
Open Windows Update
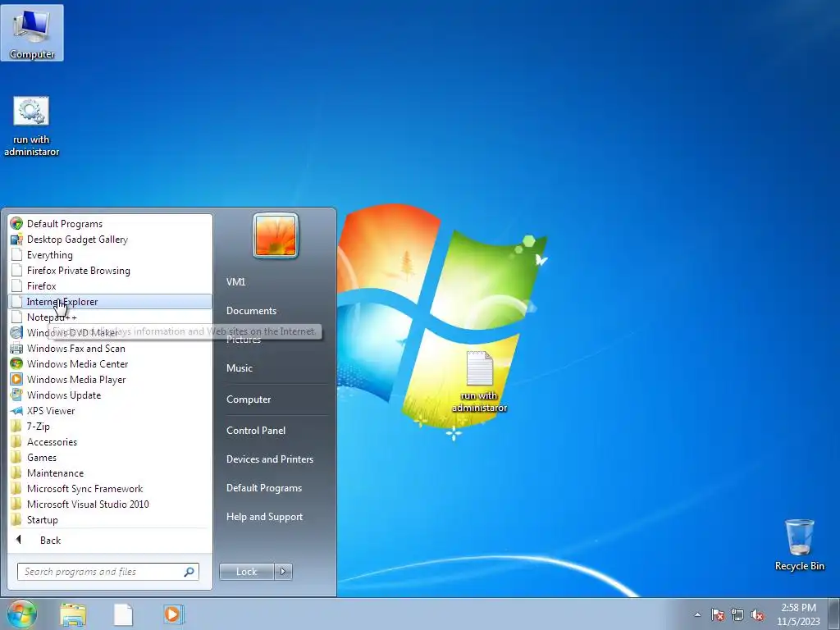110,395
